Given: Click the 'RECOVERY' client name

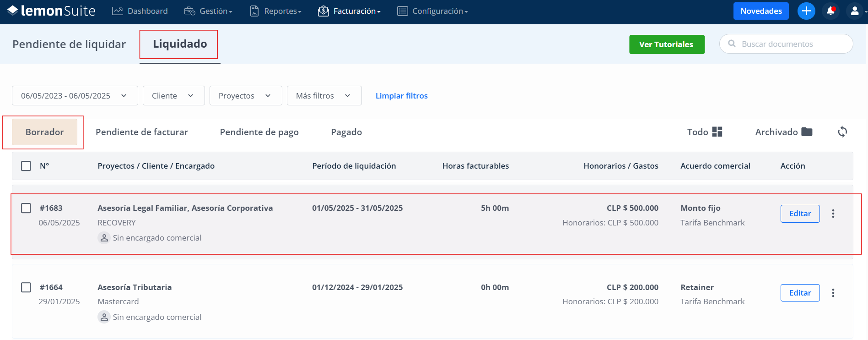Looking at the screenshot, I should tap(117, 223).
